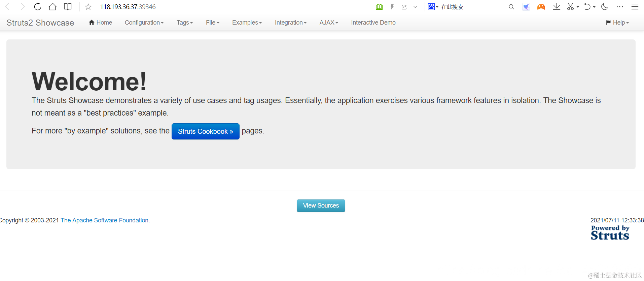
Task: Open the hamburger main menu
Action: [x=635, y=7]
